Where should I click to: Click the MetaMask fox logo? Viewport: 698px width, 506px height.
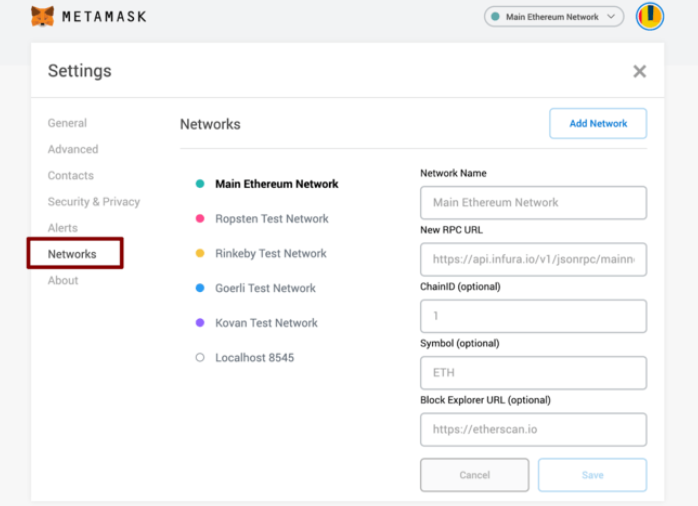(42, 17)
